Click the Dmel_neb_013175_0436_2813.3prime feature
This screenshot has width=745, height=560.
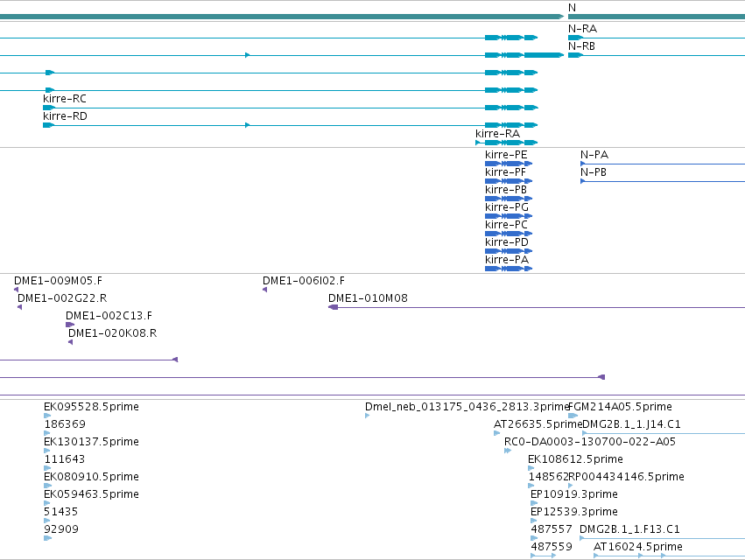click(x=467, y=407)
